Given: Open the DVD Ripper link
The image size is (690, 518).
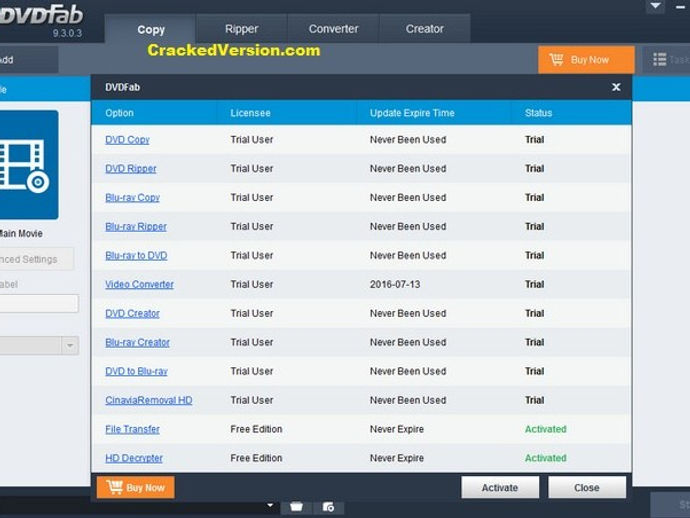Looking at the screenshot, I should click(131, 169).
